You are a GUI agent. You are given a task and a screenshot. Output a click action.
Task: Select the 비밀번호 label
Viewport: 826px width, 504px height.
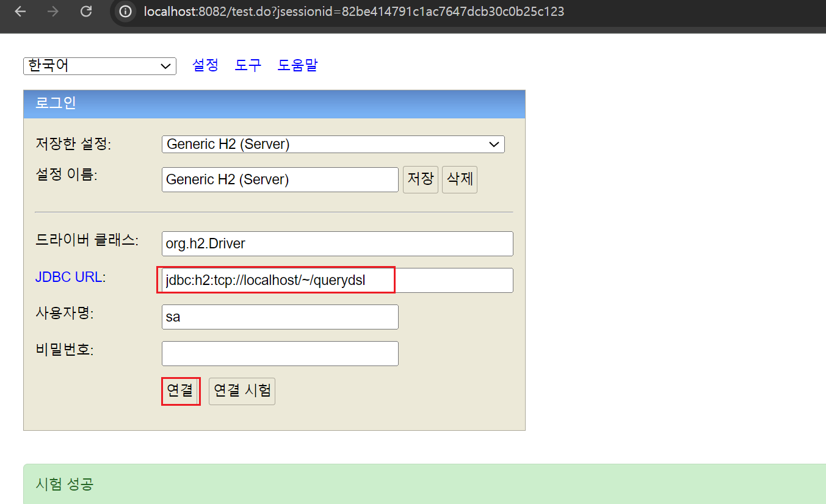click(64, 350)
